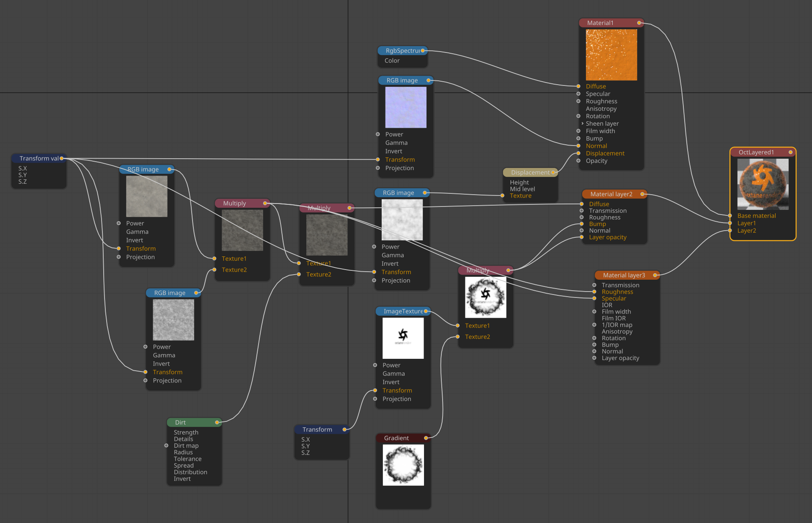Click the RgbSpectrum node's output pin
Image resolution: width=812 pixels, height=523 pixels.
point(422,50)
